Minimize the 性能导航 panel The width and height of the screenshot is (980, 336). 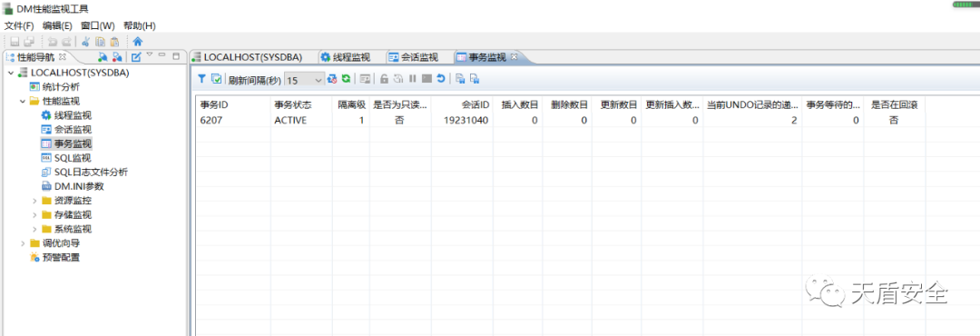pos(162,55)
